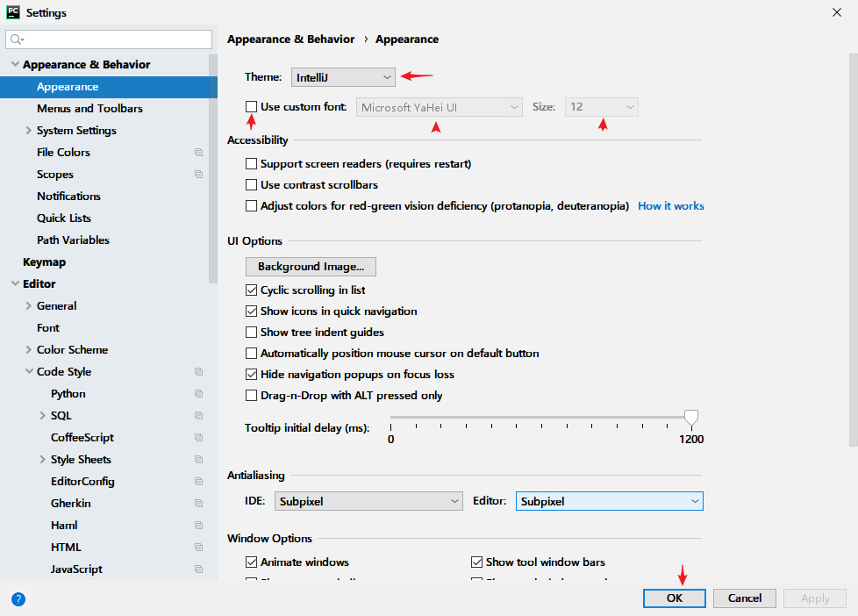This screenshot has width=858, height=616.
Task: Select the Notifications settings page
Action: tap(69, 196)
